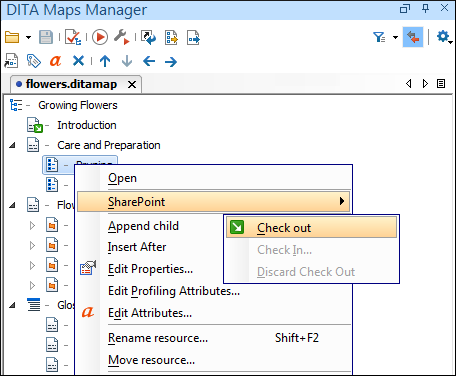456x376 pixels.
Task: Move node up with the up arrow
Action: [x=105, y=61]
